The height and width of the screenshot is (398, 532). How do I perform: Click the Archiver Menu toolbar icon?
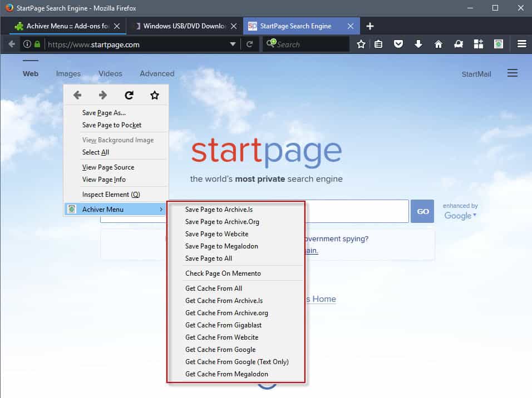click(499, 44)
